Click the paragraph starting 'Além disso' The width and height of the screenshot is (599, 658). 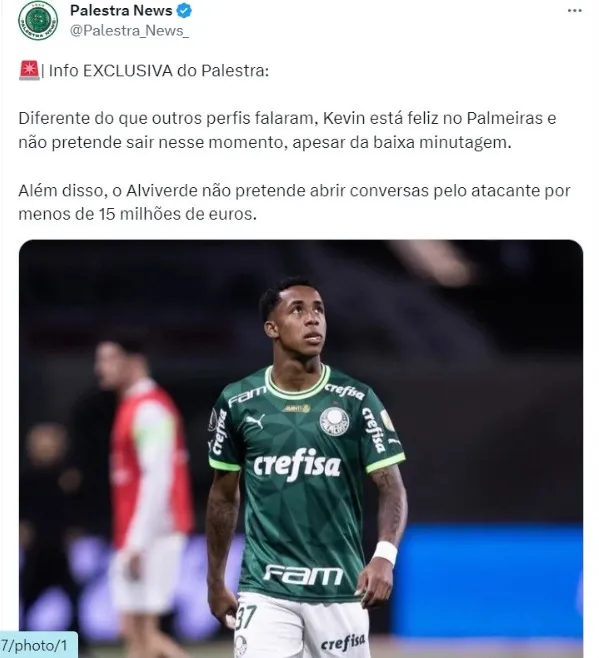(294, 202)
